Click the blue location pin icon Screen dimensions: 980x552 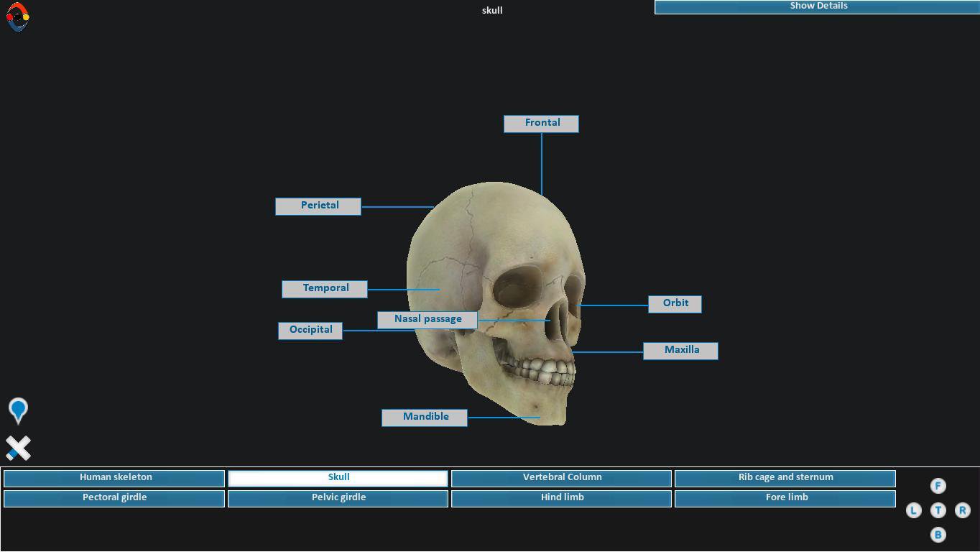click(x=18, y=410)
